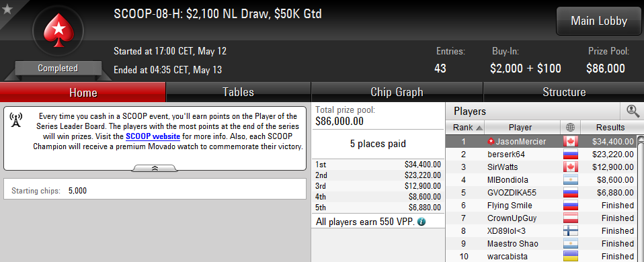The height and width of the screenshot is (262, 644).
Task: Open the SCOOP website link
Action: 153,137
